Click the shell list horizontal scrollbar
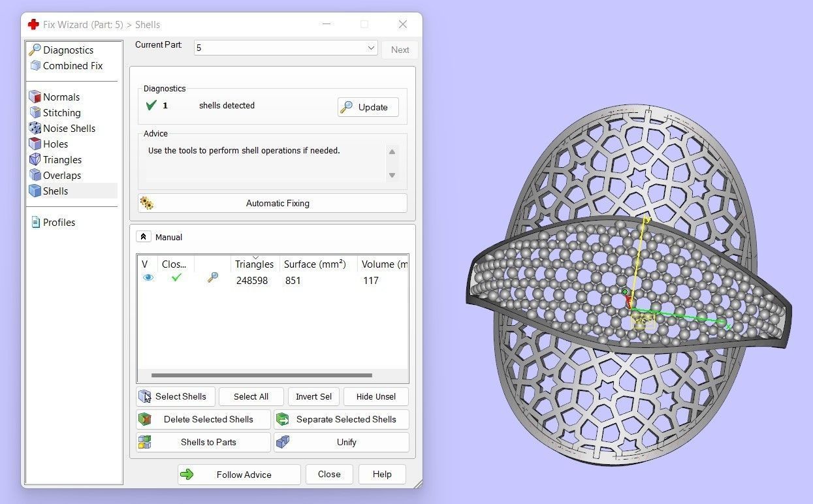 coord(262,375)
